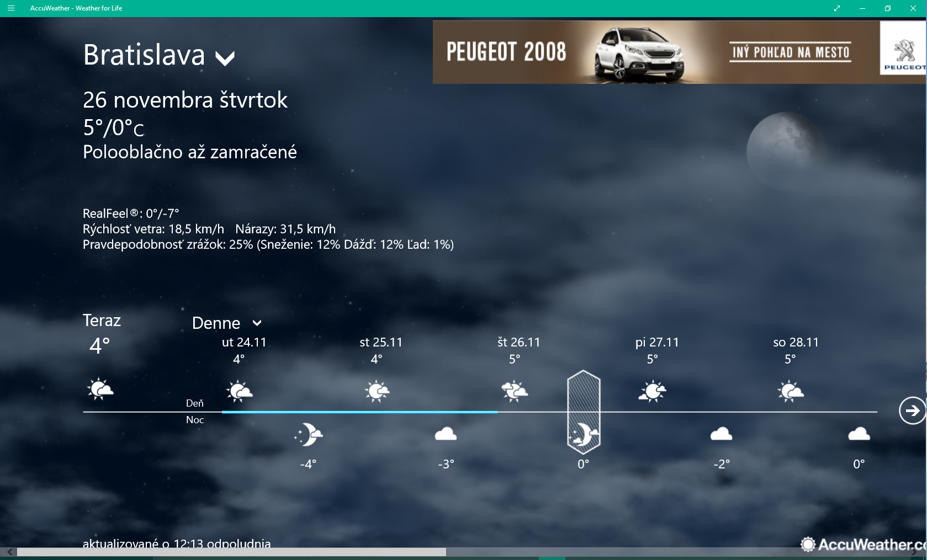Screen dimensions: 927x560
Task: Open the Peugeot 2008 advertisement banner
Action: coord(679,52)
